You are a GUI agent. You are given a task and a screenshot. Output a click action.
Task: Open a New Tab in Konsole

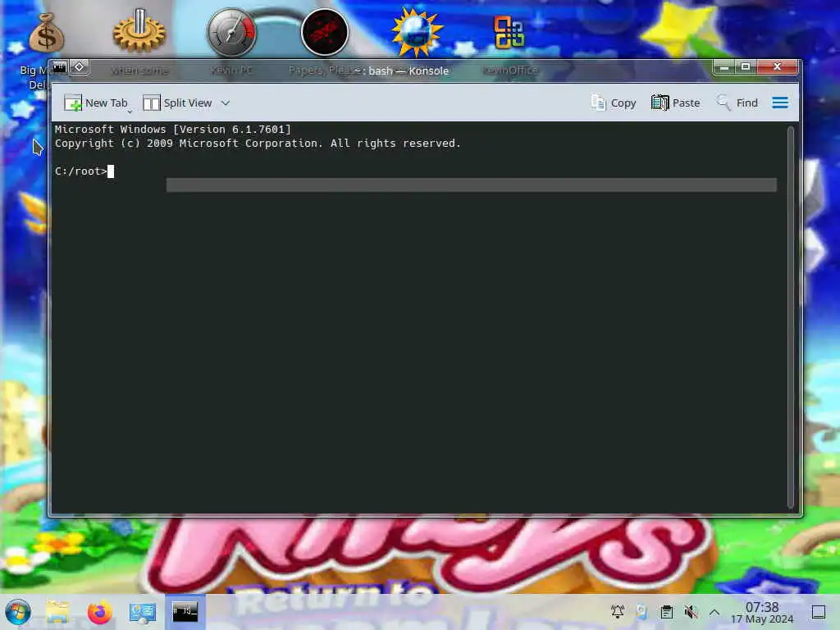point(95,103)
